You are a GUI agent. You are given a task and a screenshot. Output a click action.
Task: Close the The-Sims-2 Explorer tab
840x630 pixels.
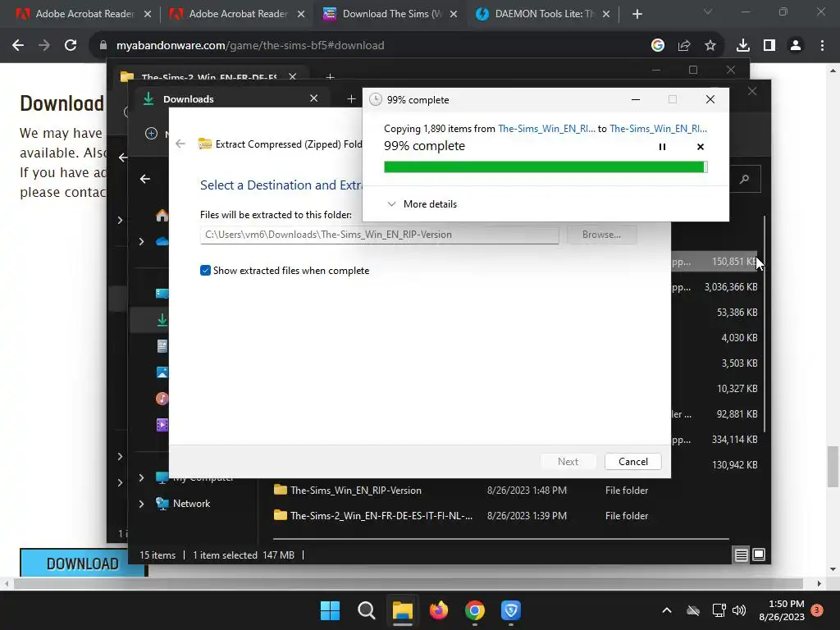pos(293,76)
